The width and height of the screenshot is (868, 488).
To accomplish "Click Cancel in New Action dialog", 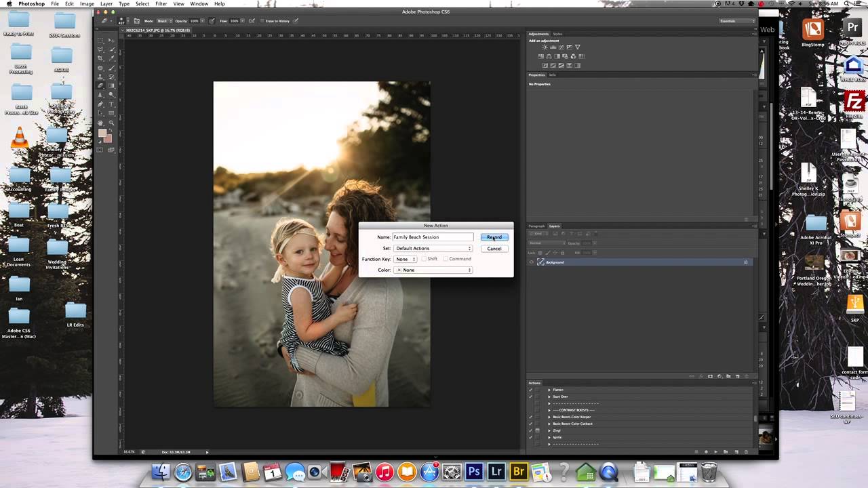I will [494, 248].
